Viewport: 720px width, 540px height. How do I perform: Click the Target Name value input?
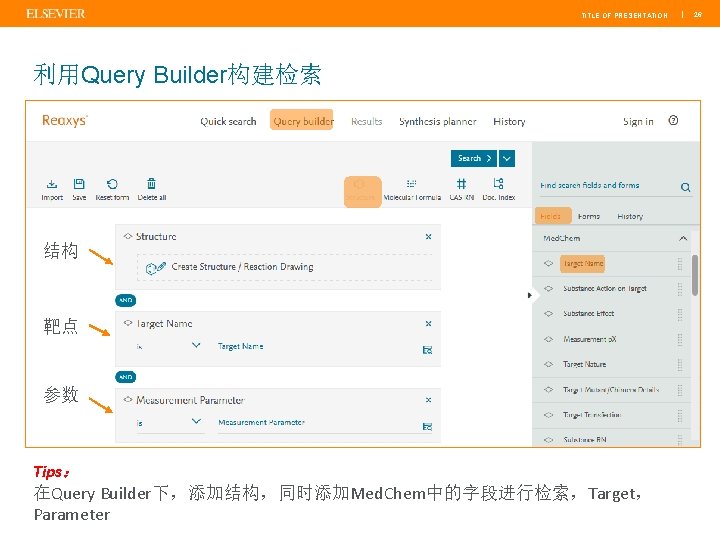(x=318, y=347)
